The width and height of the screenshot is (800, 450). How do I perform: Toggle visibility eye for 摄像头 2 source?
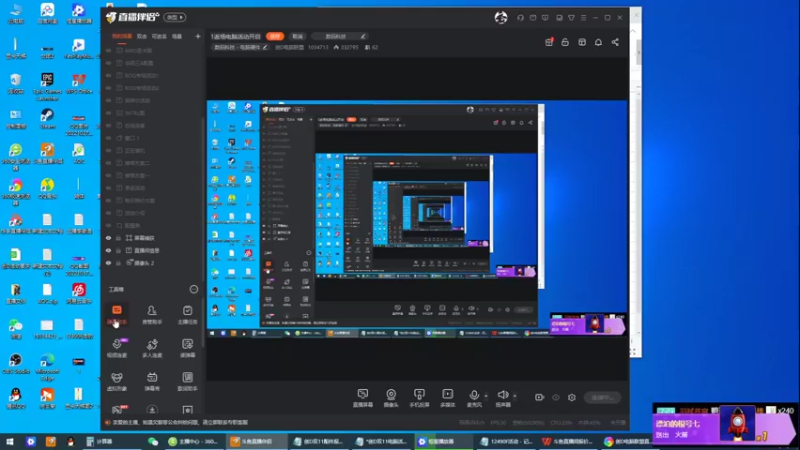[x=108, y=263]
